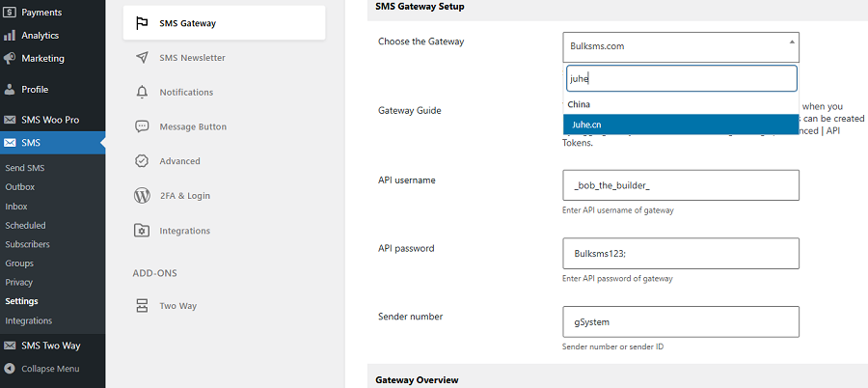This screenshot has width=868, height=388.
Task: Click the Gateway Overview section heading
Action: [x=417, y=380]
